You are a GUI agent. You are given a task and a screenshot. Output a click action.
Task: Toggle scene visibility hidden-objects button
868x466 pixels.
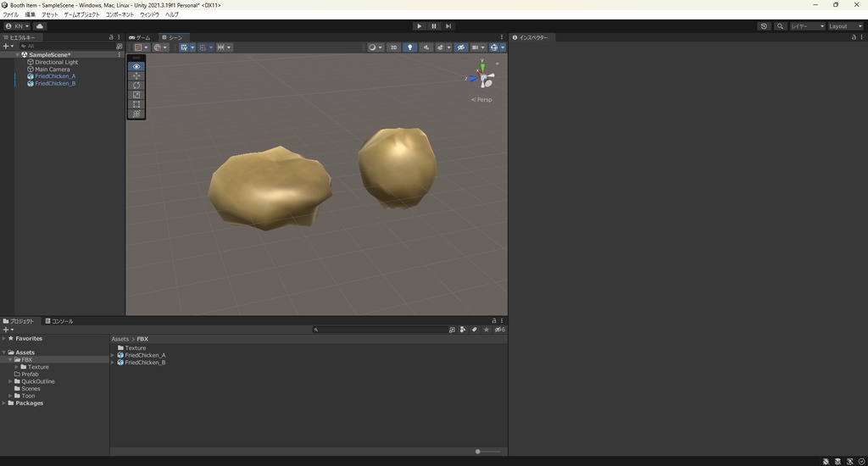tap(460, 47)
